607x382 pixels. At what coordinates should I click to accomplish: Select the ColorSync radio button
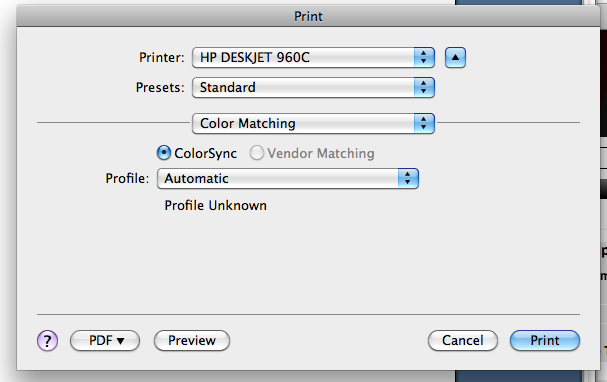(x=164, y=153)
